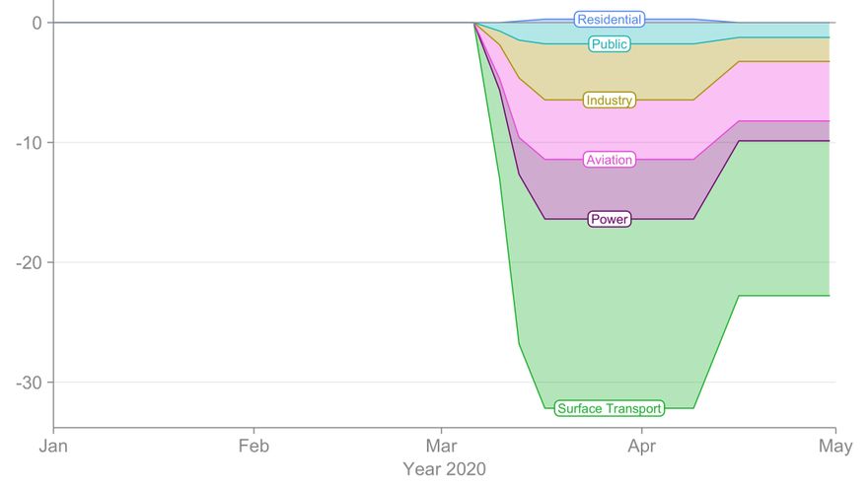Click the -20 y-axis label
Viewport: 868px width, 488px height.
28,262
